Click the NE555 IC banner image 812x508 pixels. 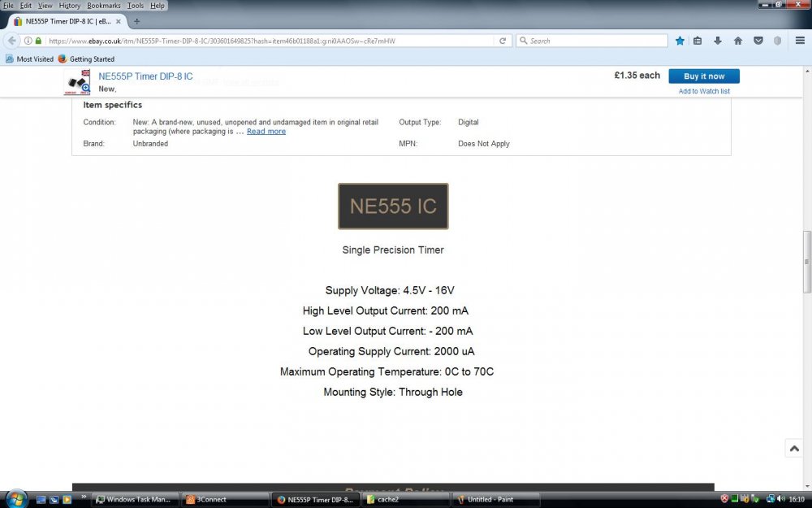point(393,206)
